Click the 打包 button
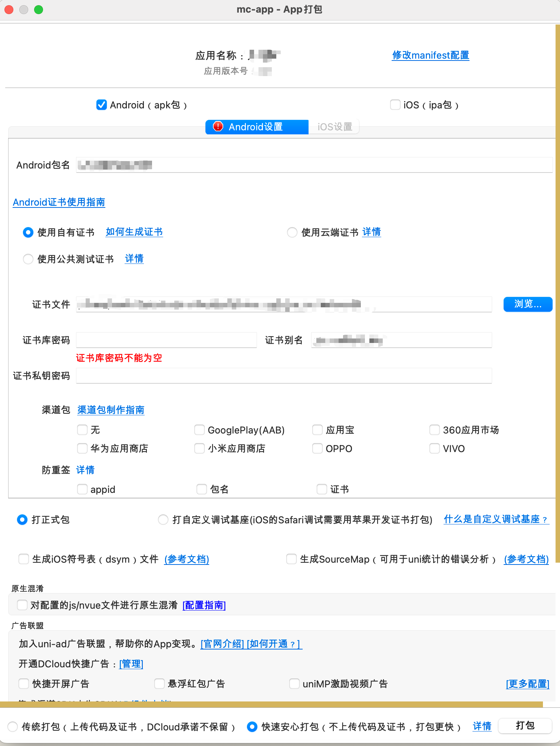Screen dimensions: 560x746 pyautogui.click(x=525, y=726)
